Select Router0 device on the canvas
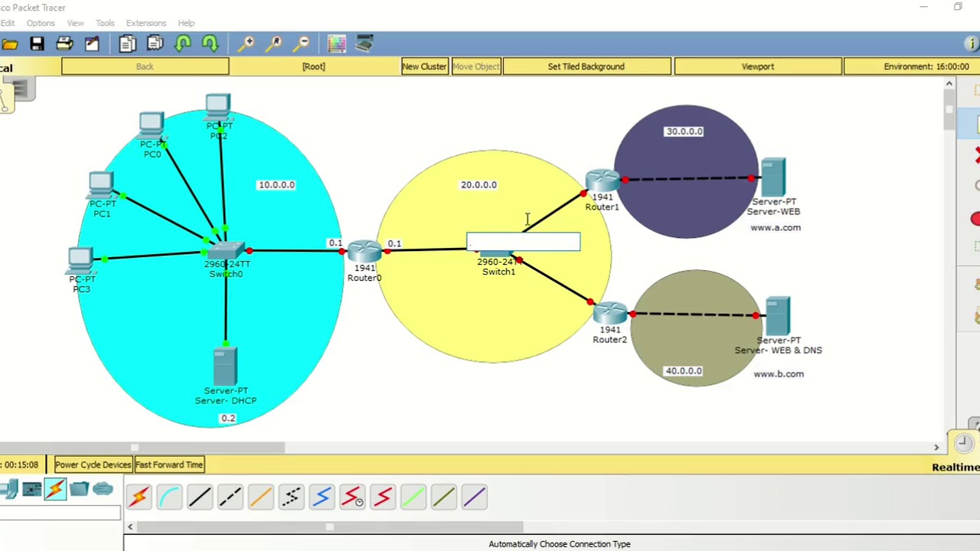980x551 pixels. [x=364, y=252]
